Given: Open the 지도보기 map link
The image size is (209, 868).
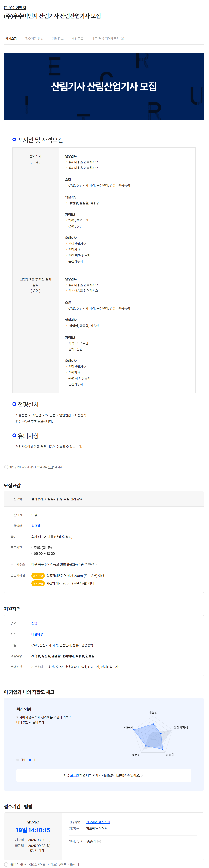Looking at the screenshot, I should coord(90,564).
